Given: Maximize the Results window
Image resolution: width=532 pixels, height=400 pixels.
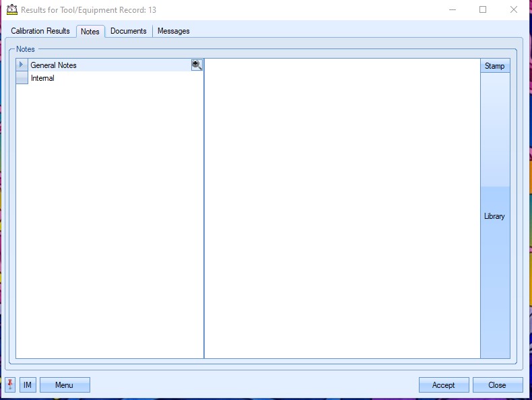Looking at the screenshot, I should (x=483, y=9).
